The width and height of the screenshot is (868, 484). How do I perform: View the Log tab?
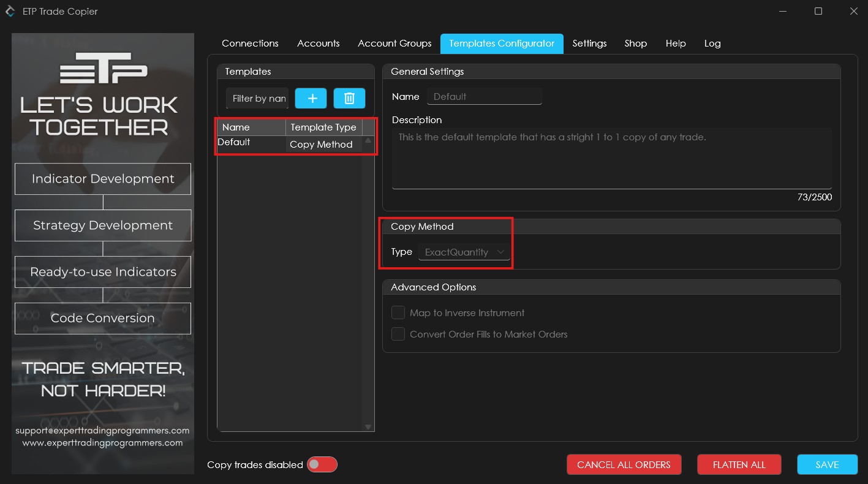(x=712, y=43)
